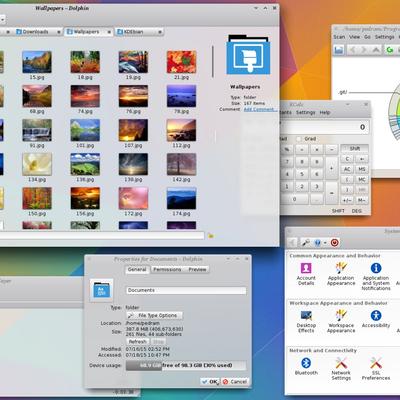This screenshot has width=400, height=400.
Task: Select the Grad radio button in KCalc
Action: [299, 139]
